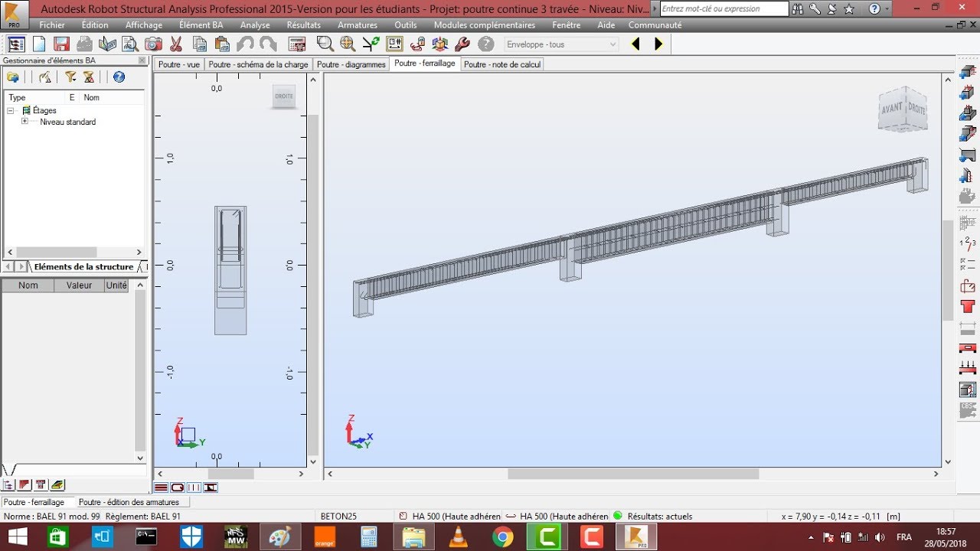Click the keyword search input field

724,9
